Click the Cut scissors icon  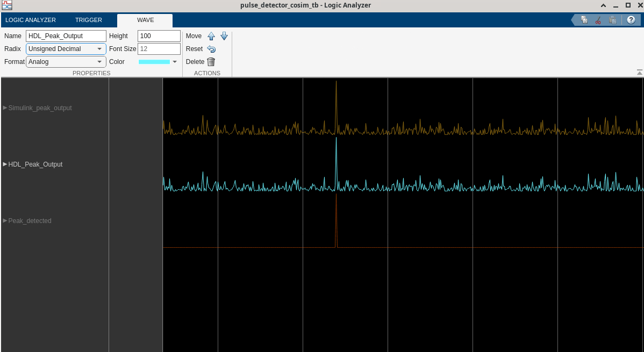point(598,20)
